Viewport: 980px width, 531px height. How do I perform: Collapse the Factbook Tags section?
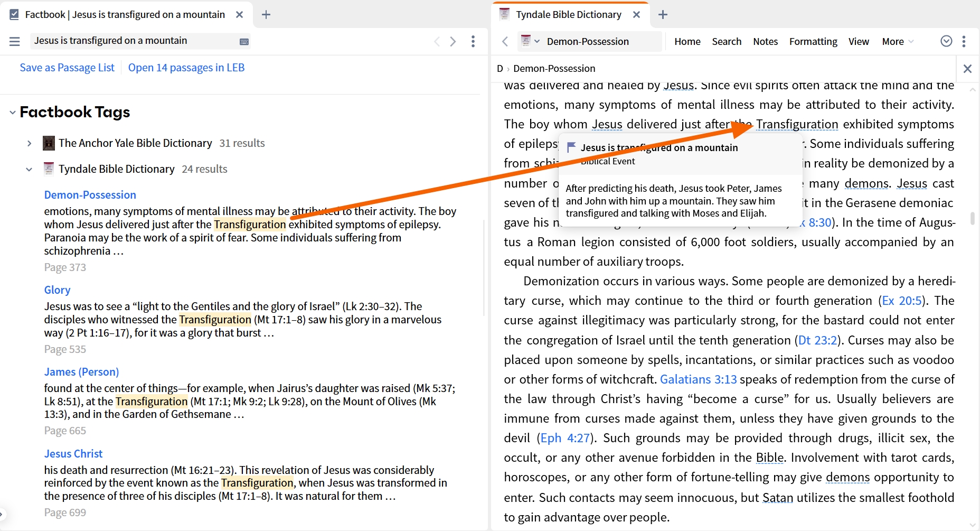(x=13, y=113)
